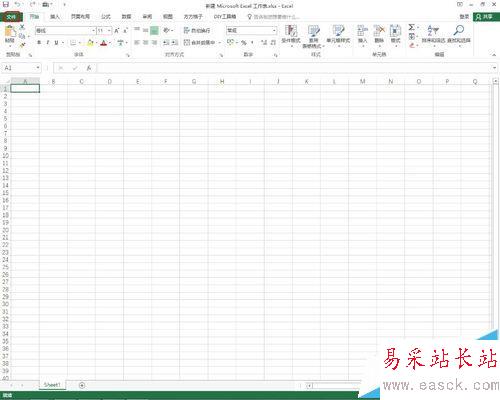500x400 pixels.
Task: Open the font name dropdown
Action: pyautogui.click(x=93, y=31)
